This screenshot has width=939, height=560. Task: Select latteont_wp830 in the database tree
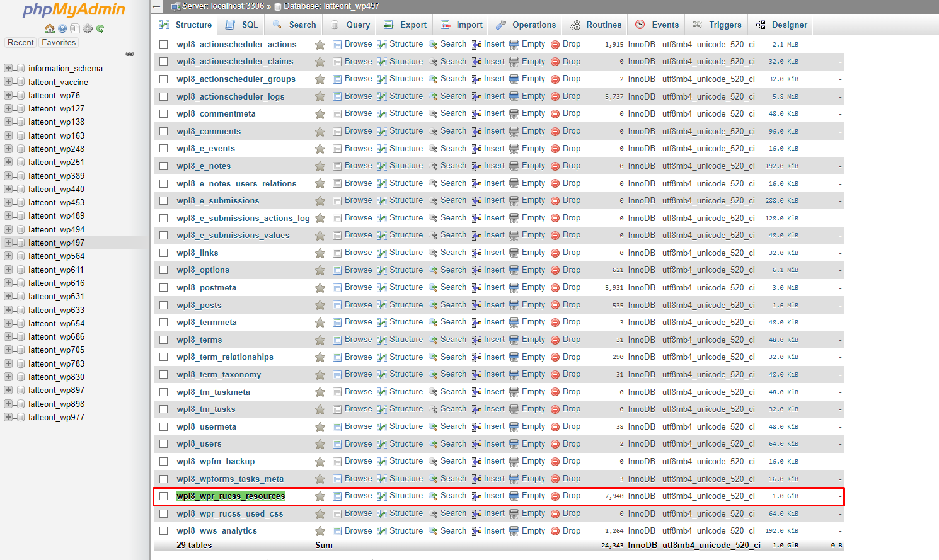click(x=56, y=377)
